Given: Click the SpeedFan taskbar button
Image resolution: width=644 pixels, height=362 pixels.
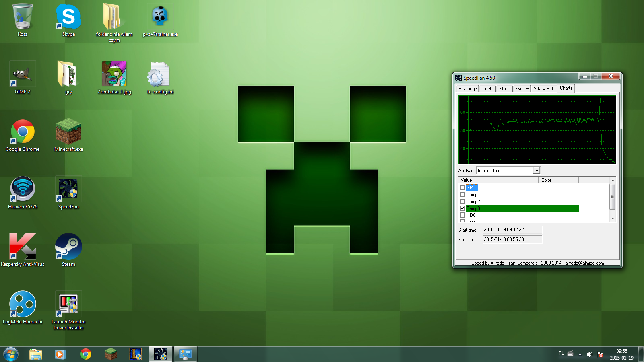Looking at the screenshot, I should (x=161, y=354).
